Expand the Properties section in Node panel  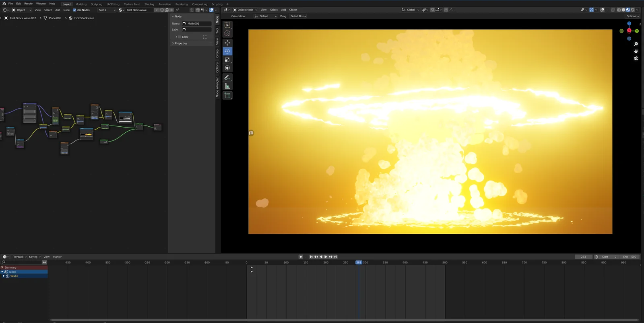pyautogui.click(x=181, y=43)
